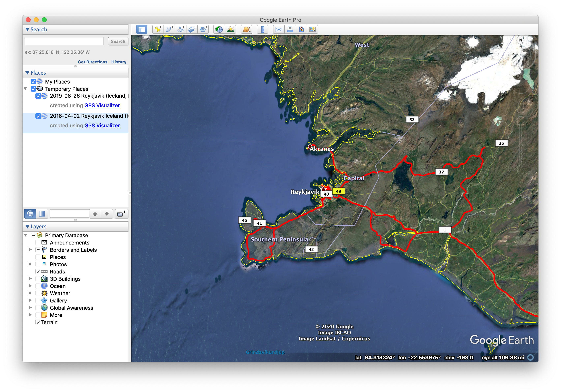Disable the 2019-08-26 Reykjavik place
561x392 pixels.
click(x=38, y=96)
